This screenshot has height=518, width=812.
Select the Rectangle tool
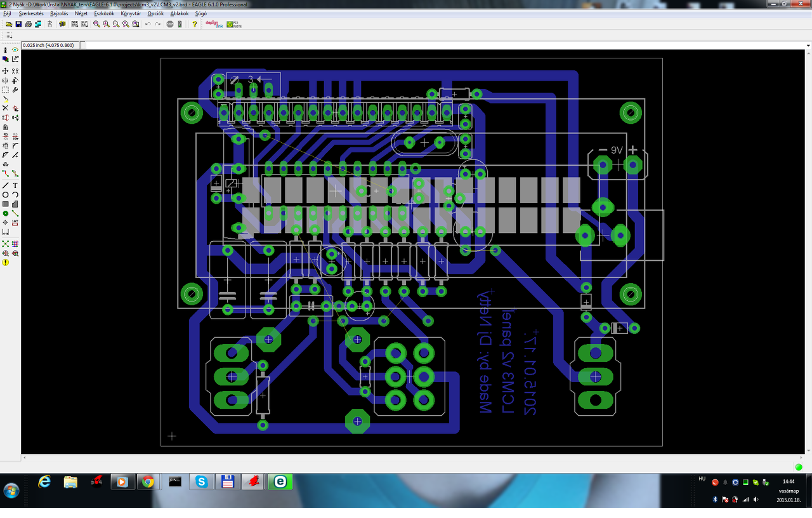6,204
